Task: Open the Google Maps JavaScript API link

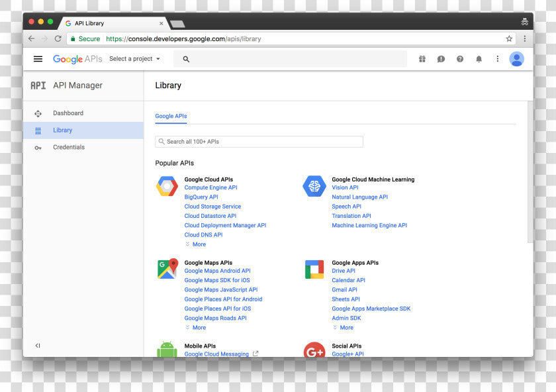Action: tap(221, 290)
